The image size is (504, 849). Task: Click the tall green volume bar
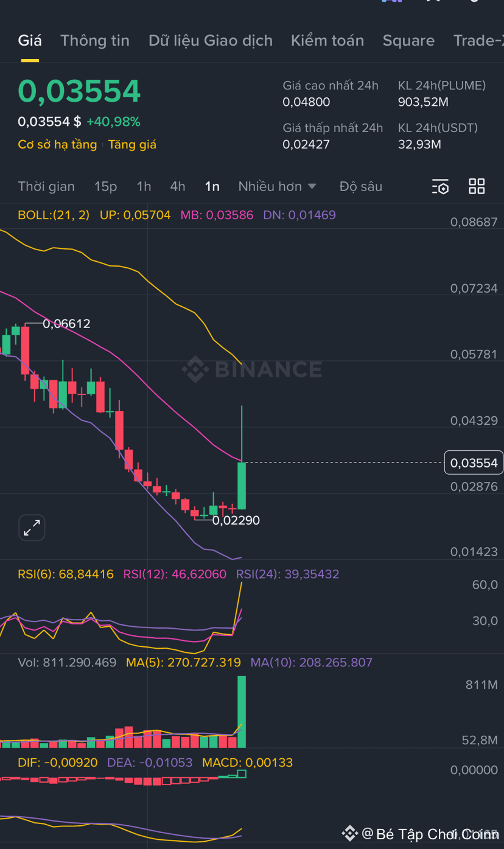coord(242,711)
